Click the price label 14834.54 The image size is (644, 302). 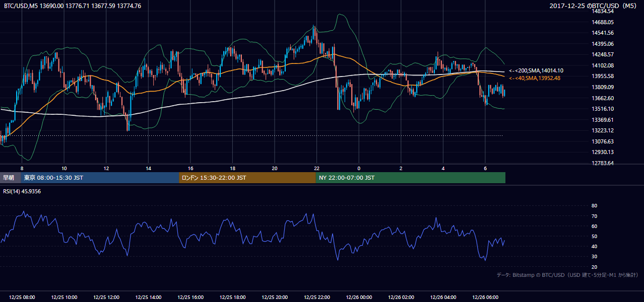pyautogui.click(x=603, y=11)
